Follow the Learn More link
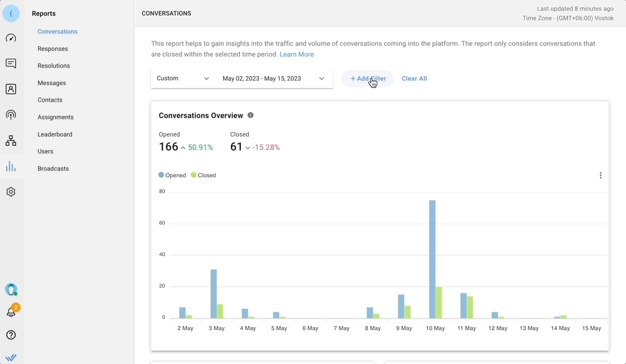 pos(296,54)
